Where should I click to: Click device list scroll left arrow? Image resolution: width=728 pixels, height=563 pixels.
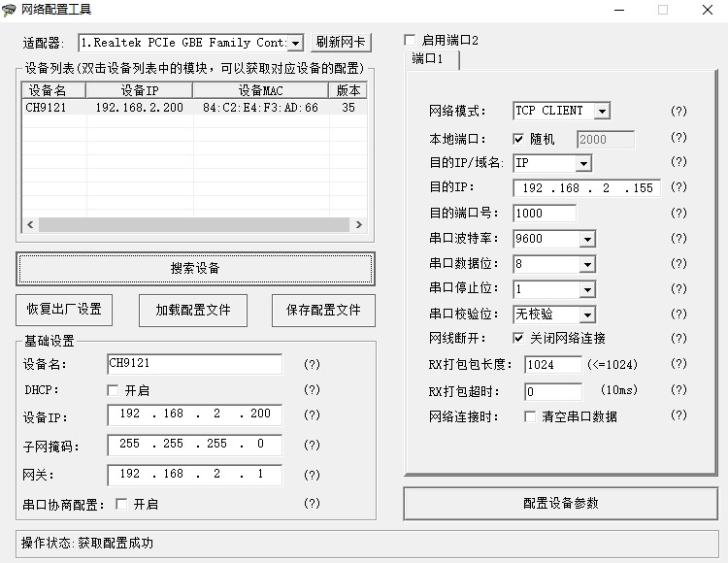30,224
